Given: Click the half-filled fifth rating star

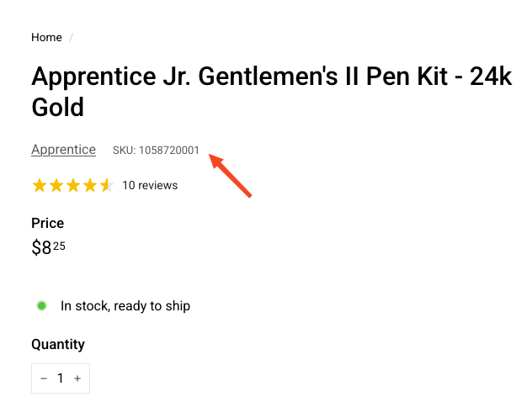Looking at the screenshot, I should [106, 185].
